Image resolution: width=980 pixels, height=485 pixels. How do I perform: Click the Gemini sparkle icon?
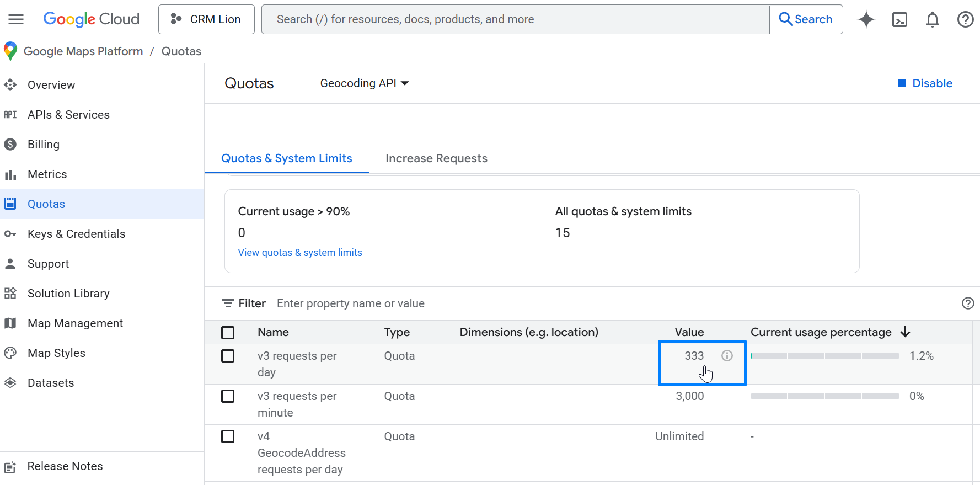coord(866,19)
